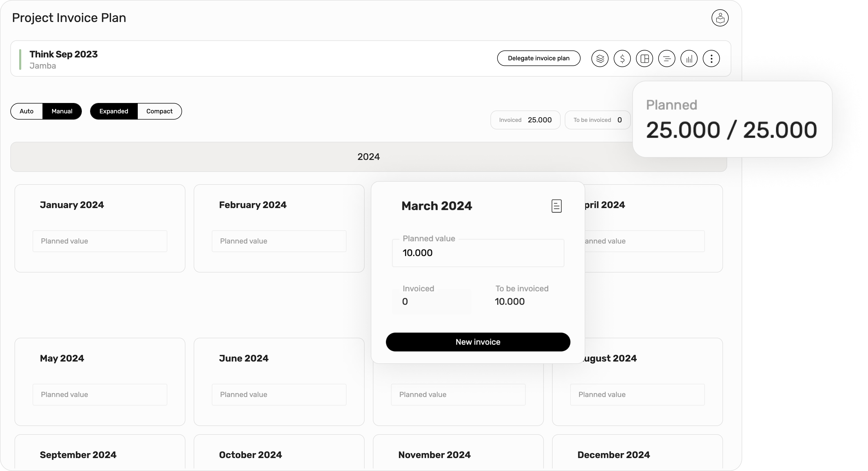Viewport: 868px width, 471px height.
Task: Switch invoice plan mode to Auto
Action: tap(27, 112)
